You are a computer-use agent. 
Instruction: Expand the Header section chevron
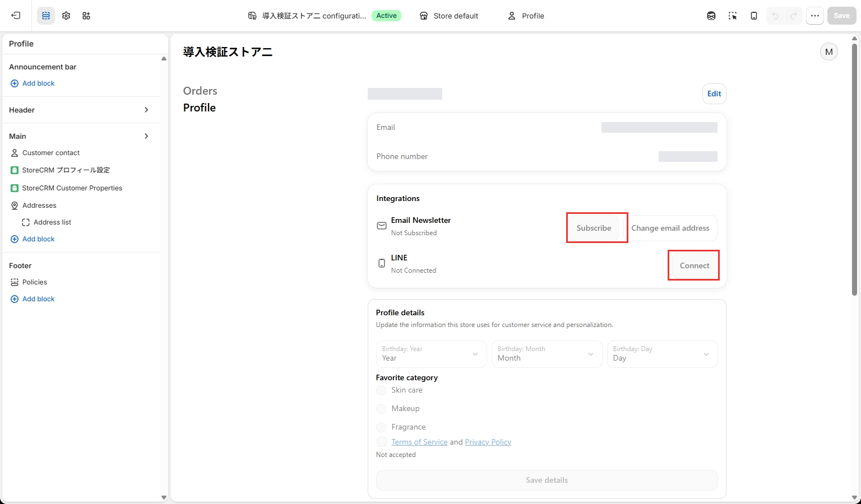(146, 110)
